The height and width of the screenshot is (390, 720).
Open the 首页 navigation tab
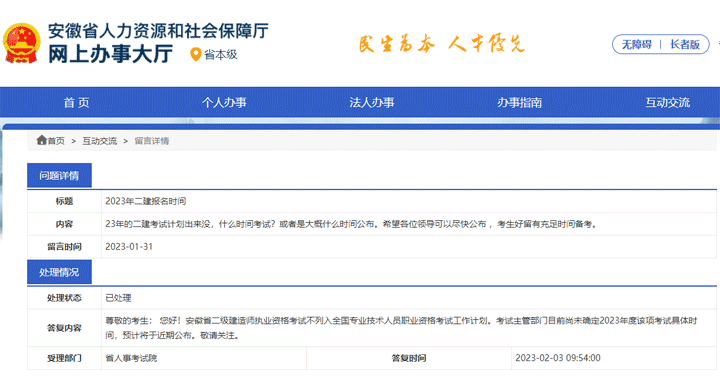[76, 102]
